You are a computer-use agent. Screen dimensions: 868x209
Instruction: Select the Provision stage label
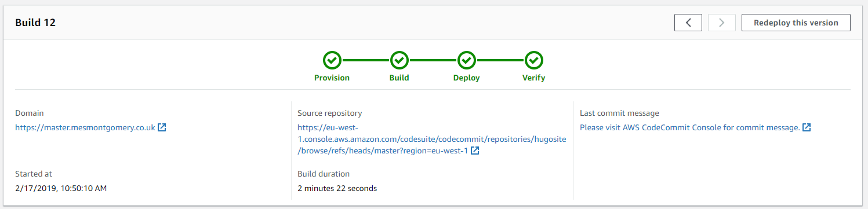(x=332, y=78)
